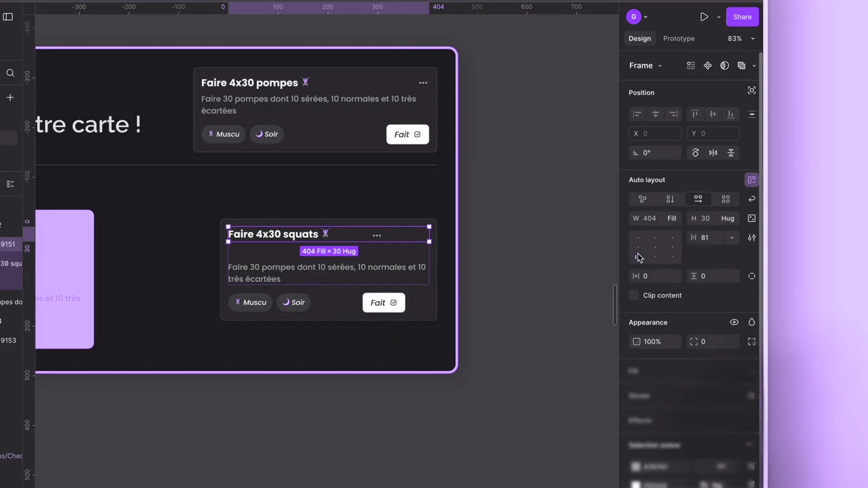Image resolution: width=868 pixels, height=488 pixels.
Task: Open the boolean operations chevron
Action: [x=754, y=66]
